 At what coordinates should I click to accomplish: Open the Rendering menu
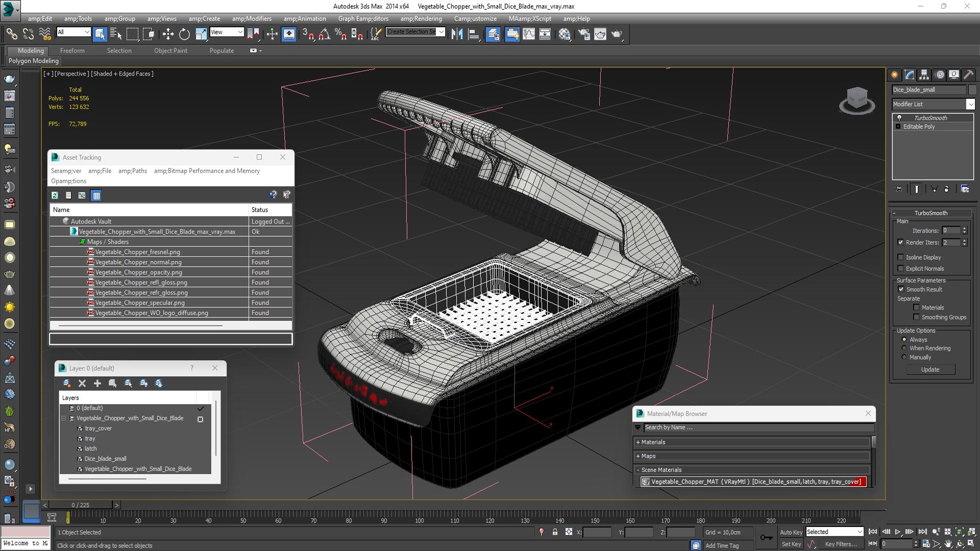pyautogui.click(x=421, y=19)
